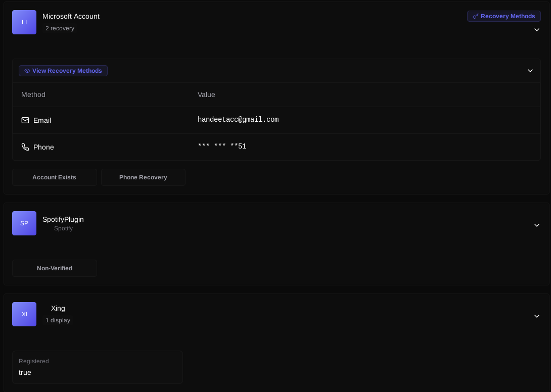
Task: Expand the Xing card chevron
Action: point(537,316)
